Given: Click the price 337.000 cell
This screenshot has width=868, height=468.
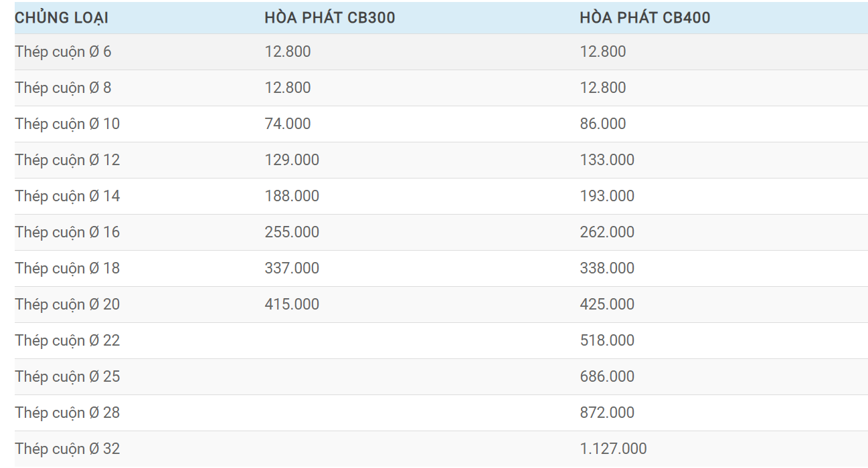Looking at the screenshot, I should (292, 269).
